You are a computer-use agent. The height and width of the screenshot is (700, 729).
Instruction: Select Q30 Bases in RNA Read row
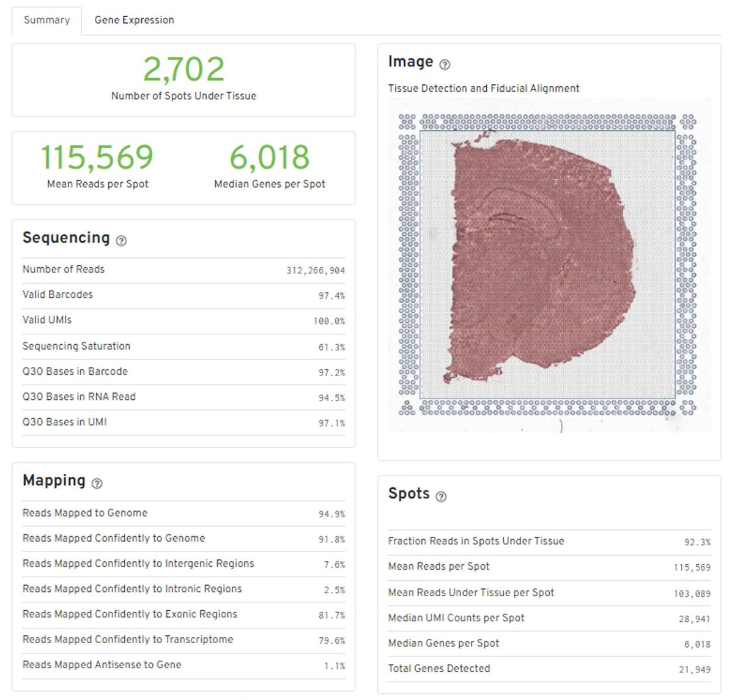click(183, 397)
